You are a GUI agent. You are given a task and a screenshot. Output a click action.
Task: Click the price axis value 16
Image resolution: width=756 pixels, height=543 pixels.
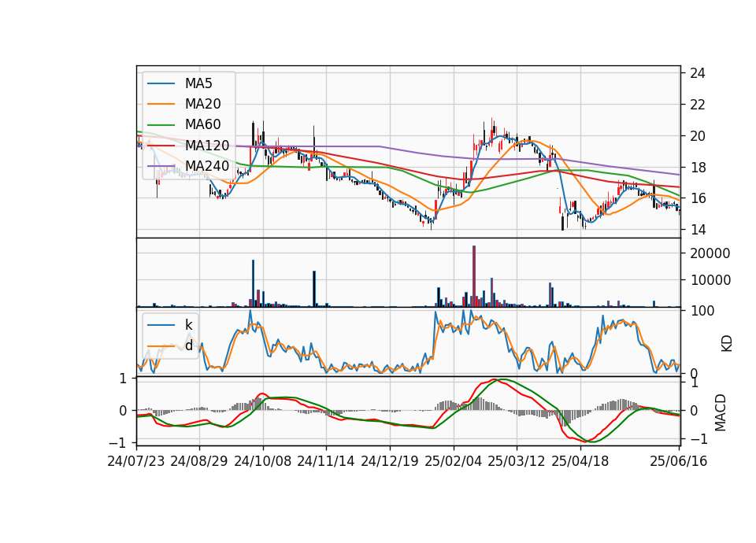click(x=697, y=198)
